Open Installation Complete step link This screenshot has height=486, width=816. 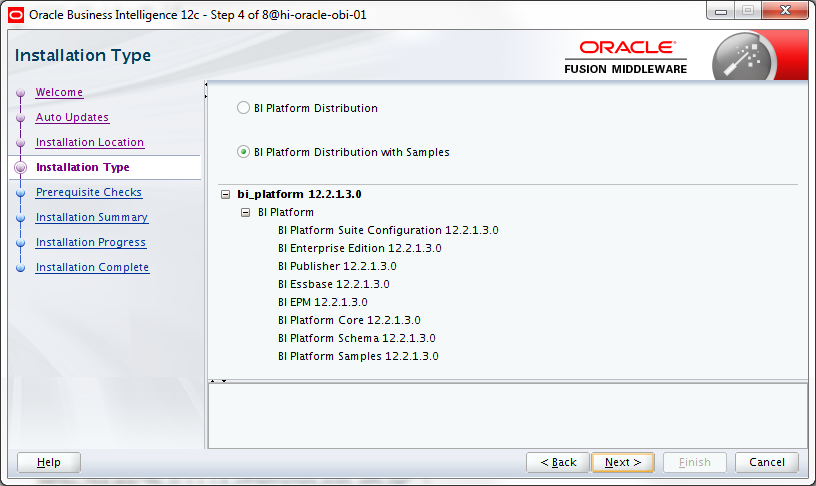93,267
